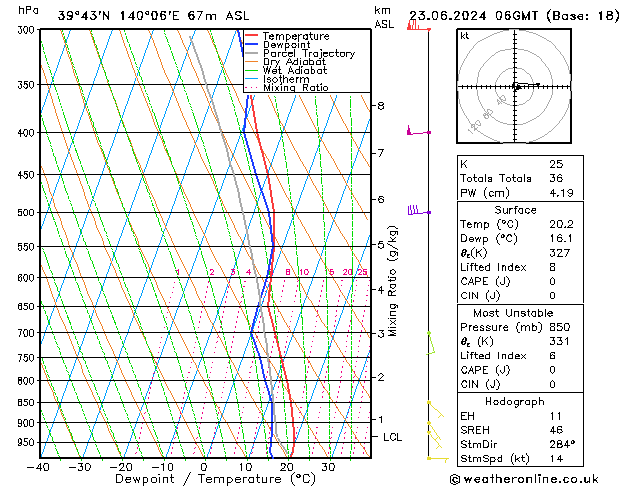Select the 'Parcel Trajectory' legend entry

pos(309,53)
